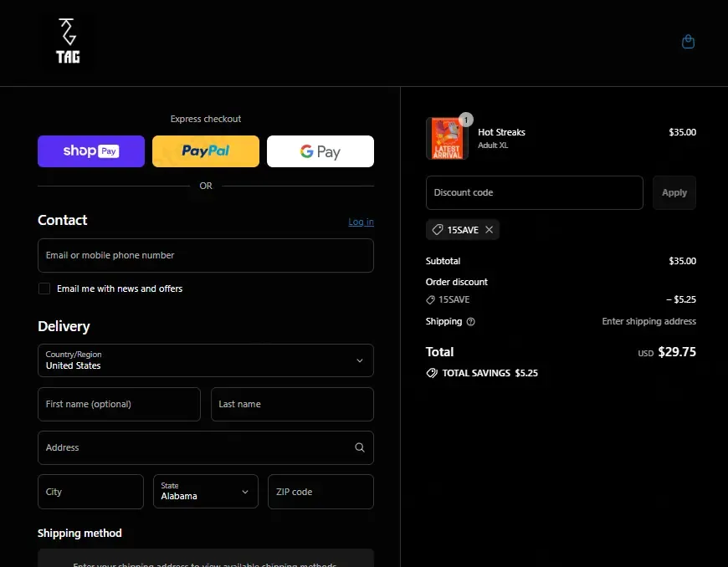Open the Hot Streaks product thumbnail
Viewport: 728px width, 567px height.
pos(447,138)
